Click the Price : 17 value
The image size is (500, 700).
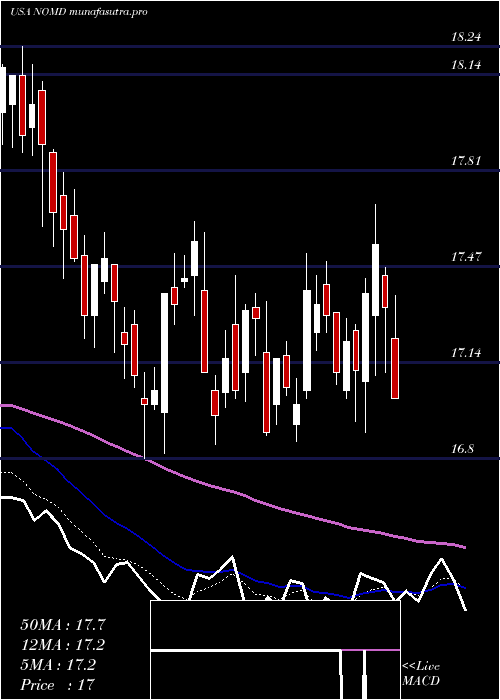pyautogui.click(x=57, y=685)
